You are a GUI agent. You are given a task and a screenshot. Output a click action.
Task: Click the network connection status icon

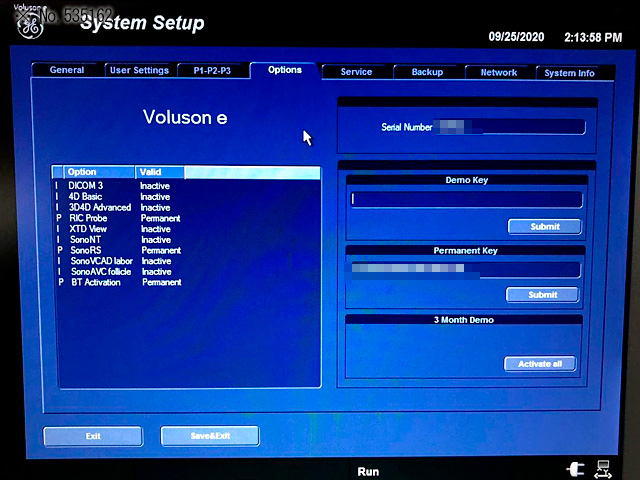603,469
